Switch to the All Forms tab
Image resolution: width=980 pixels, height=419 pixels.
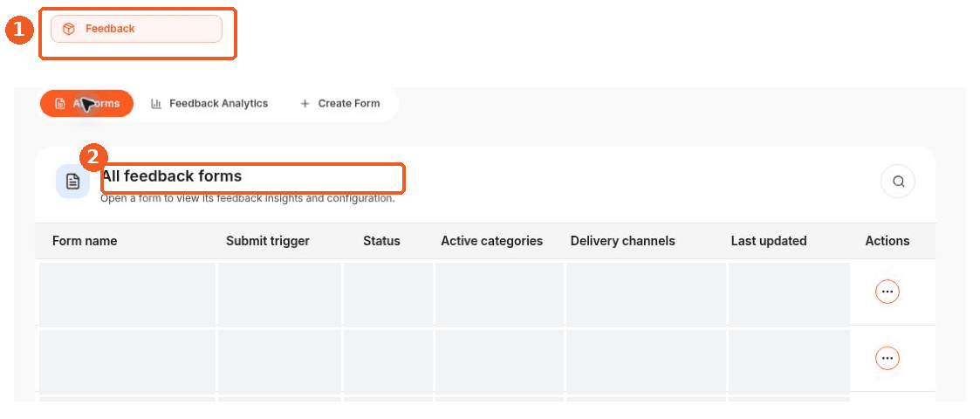point(87,103)
